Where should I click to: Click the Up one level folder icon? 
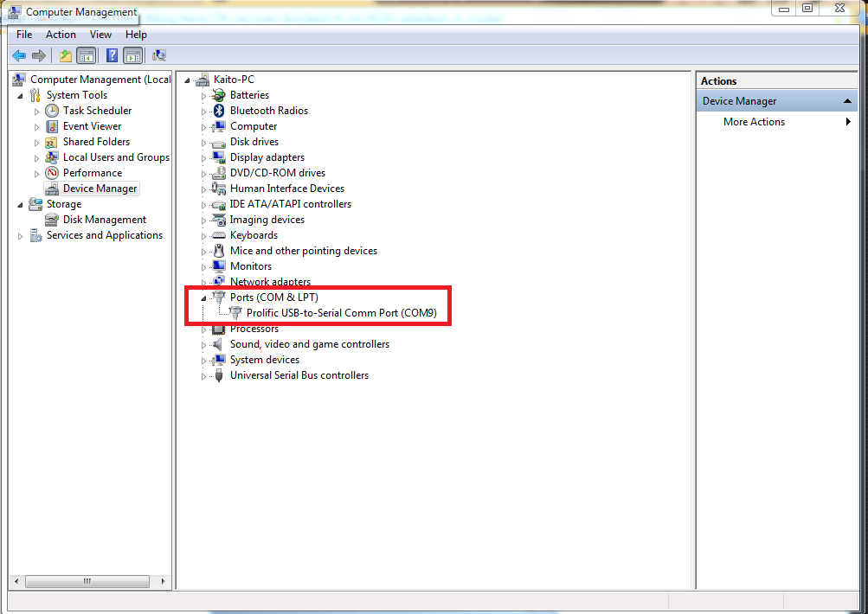coord(65,54)
